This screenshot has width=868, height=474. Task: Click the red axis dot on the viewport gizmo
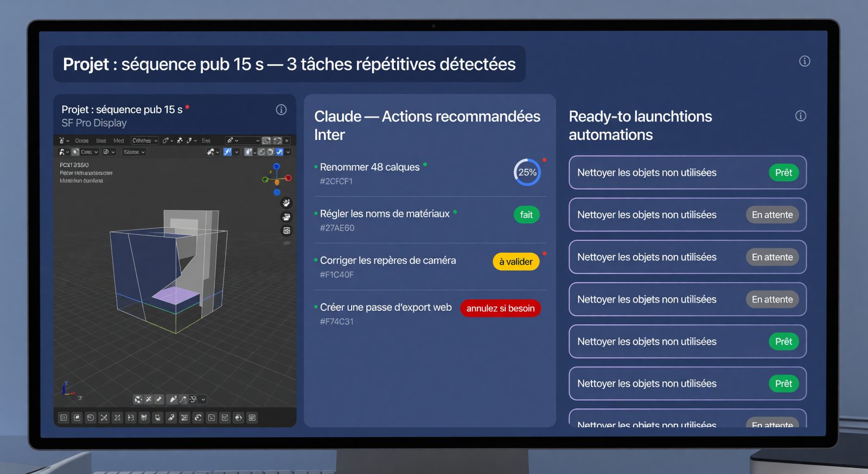[x=288, y=178]
